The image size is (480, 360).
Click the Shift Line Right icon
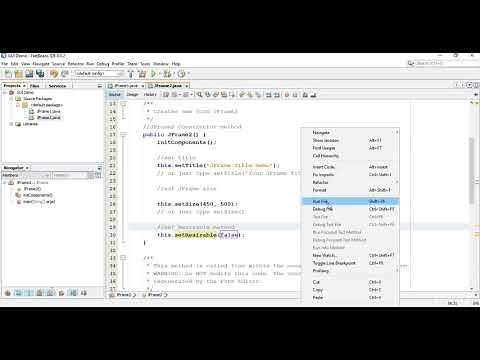[277, 95]
